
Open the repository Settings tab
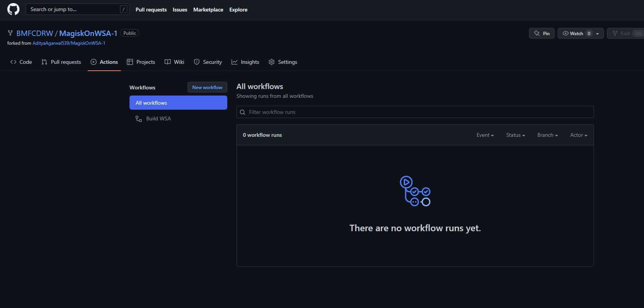pos(283,62)
